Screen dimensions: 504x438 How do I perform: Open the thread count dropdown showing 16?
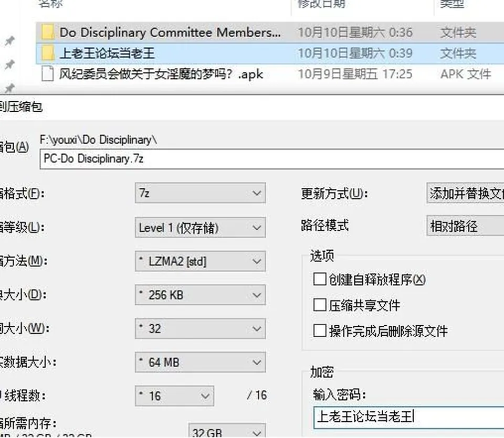tap(174, 396)
